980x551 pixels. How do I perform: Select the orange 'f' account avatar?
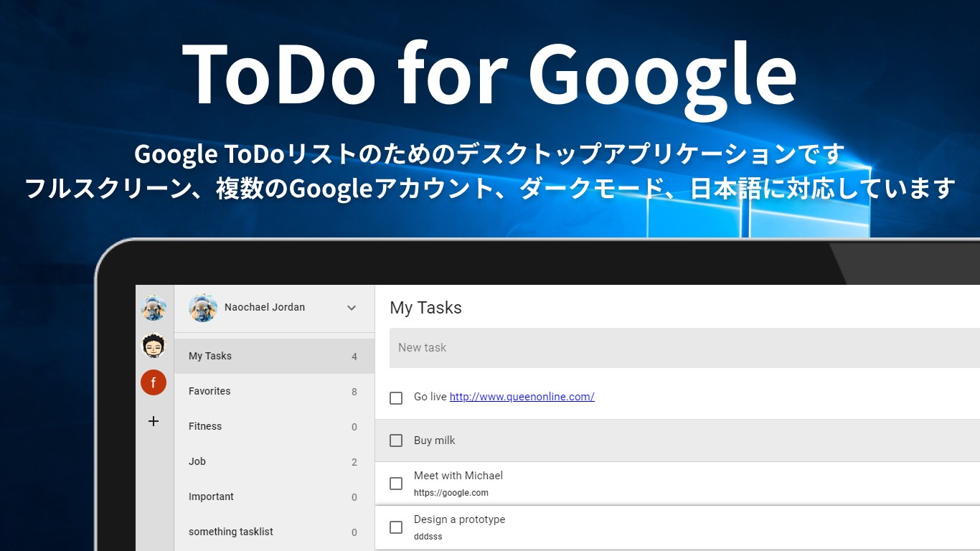point(154,383)
